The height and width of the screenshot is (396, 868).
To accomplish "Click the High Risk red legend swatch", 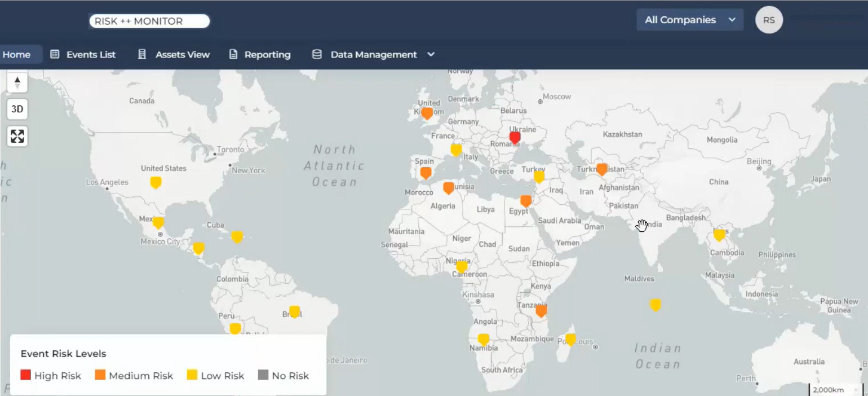I will point(25,375).
